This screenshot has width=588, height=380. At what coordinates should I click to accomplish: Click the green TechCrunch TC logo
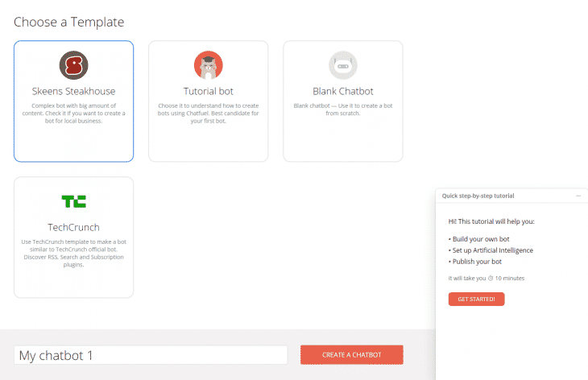73,200
